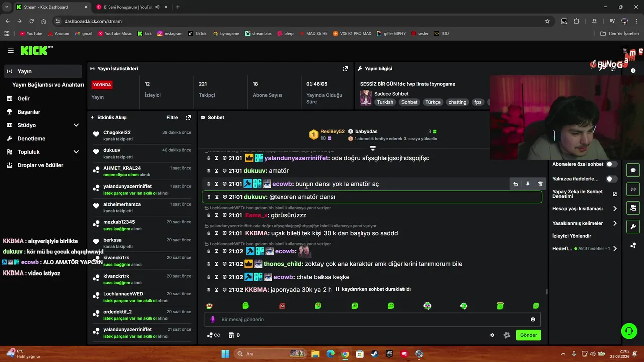Viewport: 644px width, 362px height.
Task: Click the Gönder send button
Action: [x=528, y=335]
